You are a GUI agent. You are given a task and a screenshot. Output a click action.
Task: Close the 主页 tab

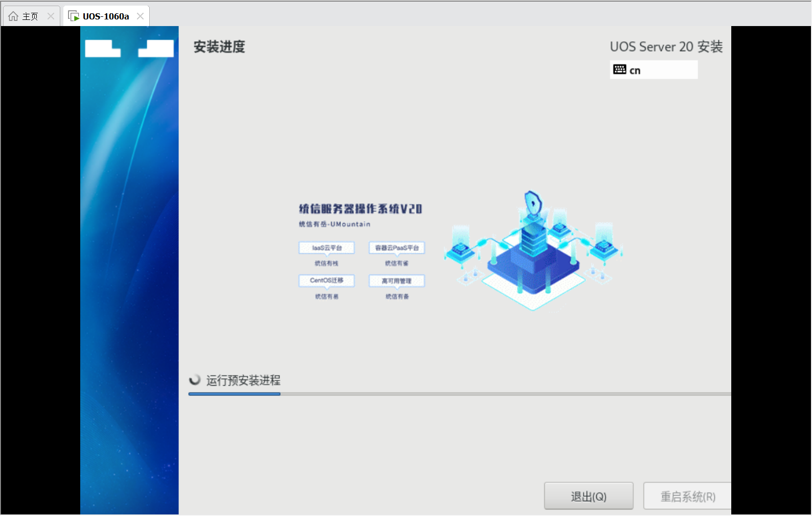pos(51,16)
